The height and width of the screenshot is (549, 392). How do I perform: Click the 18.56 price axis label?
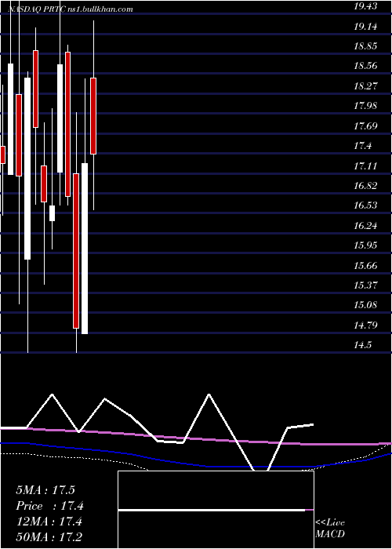click(365, 66)
